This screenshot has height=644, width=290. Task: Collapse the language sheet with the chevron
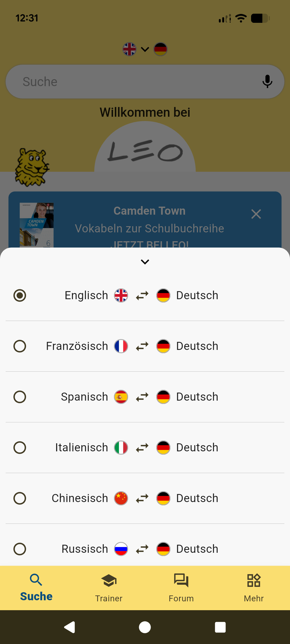click(145, 262)
